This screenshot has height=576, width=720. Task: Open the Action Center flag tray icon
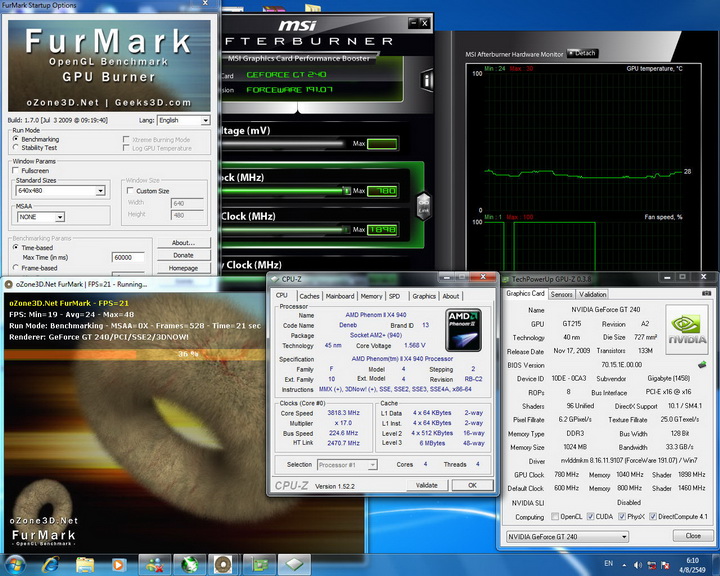(664, 565)
